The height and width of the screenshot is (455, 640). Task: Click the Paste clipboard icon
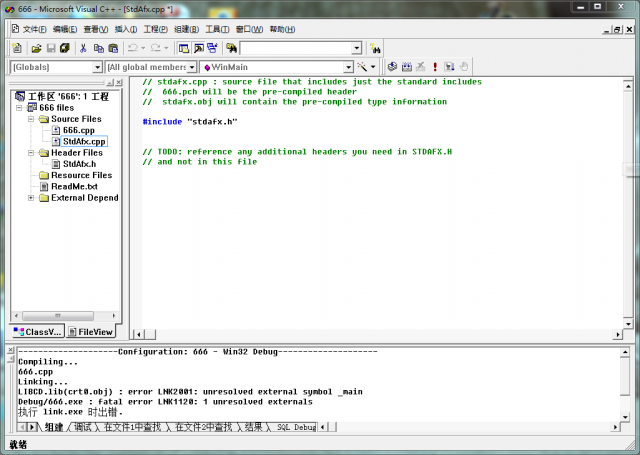tap(114, 48)
